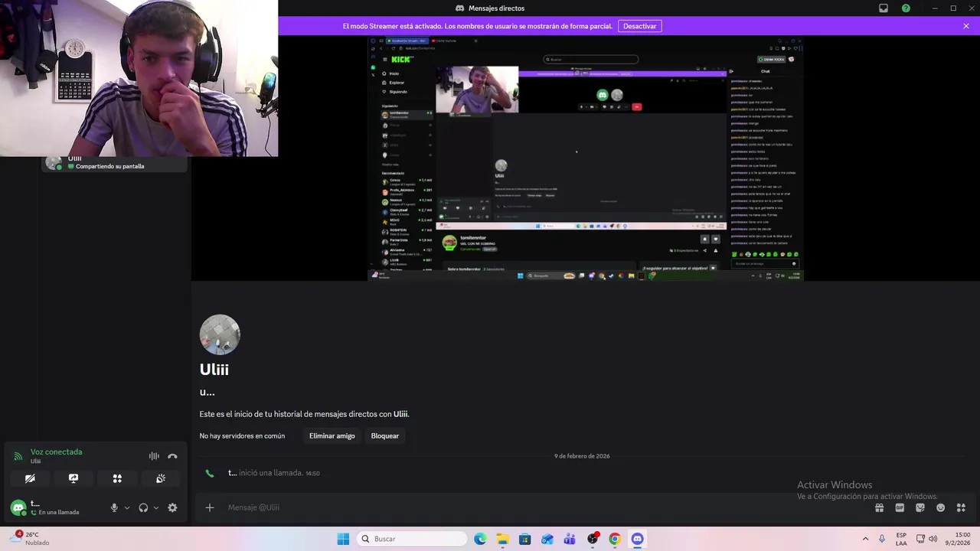
Task: Open noise suppression waveform icon
Action: click(x=154, y=456)
